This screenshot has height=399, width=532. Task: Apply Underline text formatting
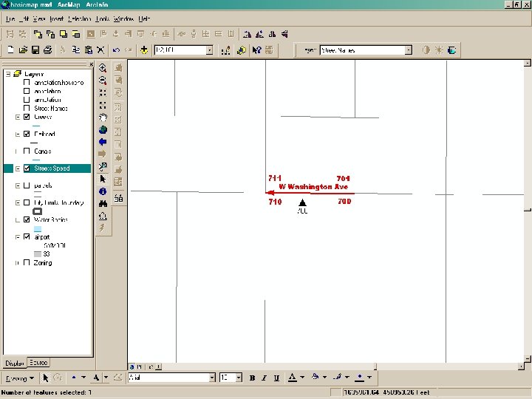point(276,378)
